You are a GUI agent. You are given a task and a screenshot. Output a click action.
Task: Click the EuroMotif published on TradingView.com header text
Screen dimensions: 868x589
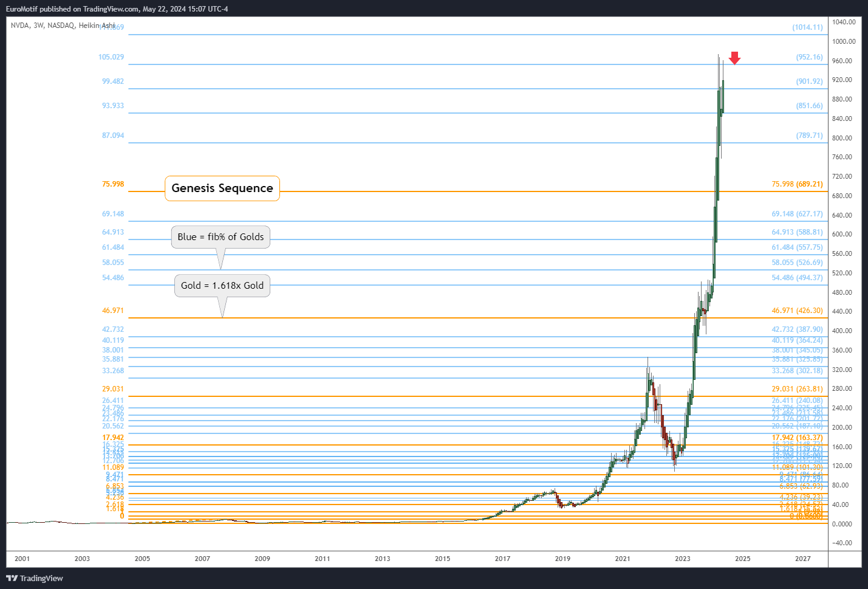(117, 9)
